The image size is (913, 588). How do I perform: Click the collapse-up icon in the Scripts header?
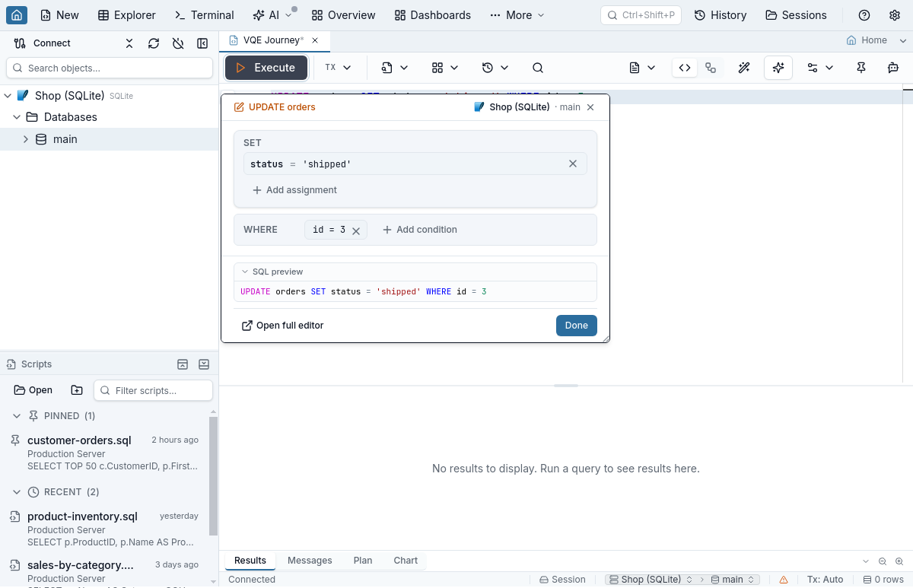[183, 364]
